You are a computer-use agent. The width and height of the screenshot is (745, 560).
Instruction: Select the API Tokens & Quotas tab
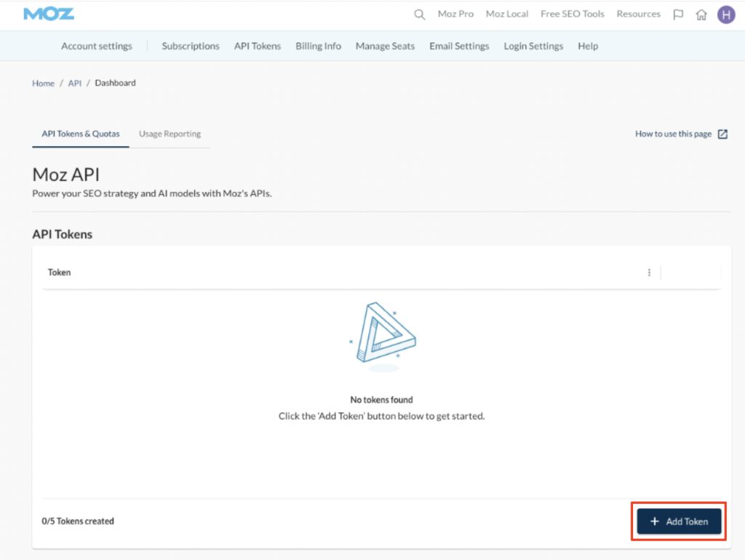pyautogui.click(x=81, y=134)
